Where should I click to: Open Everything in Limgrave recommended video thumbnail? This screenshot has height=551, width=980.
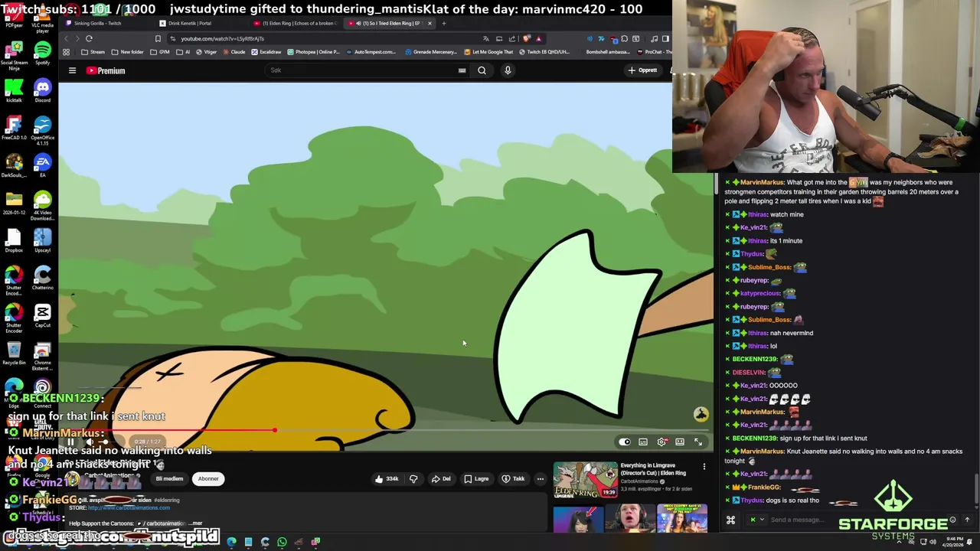[x=586, y=480]
